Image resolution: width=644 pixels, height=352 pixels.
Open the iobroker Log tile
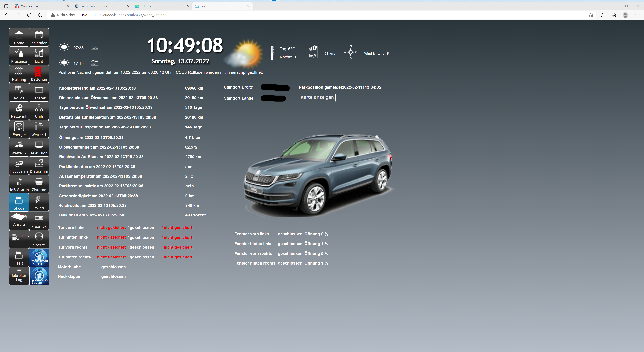tap(19, 276)
